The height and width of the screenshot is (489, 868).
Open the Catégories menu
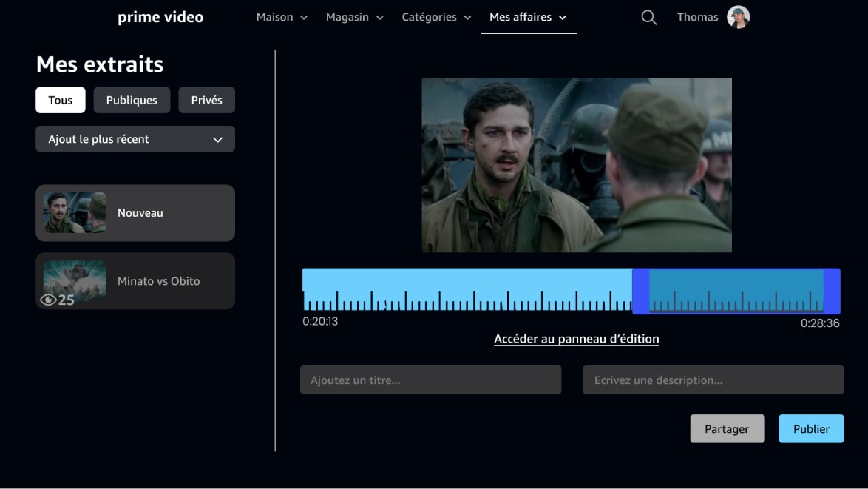point(436,17)
